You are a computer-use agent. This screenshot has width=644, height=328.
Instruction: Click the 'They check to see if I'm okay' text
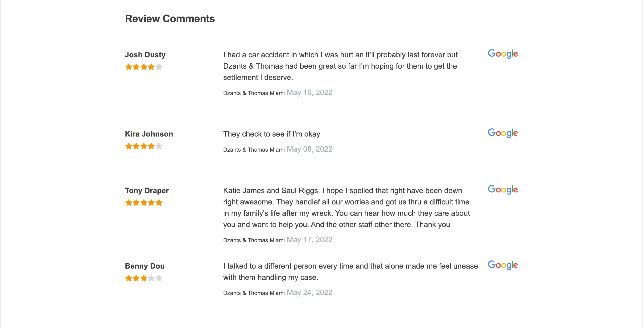(x=272, y=134)
